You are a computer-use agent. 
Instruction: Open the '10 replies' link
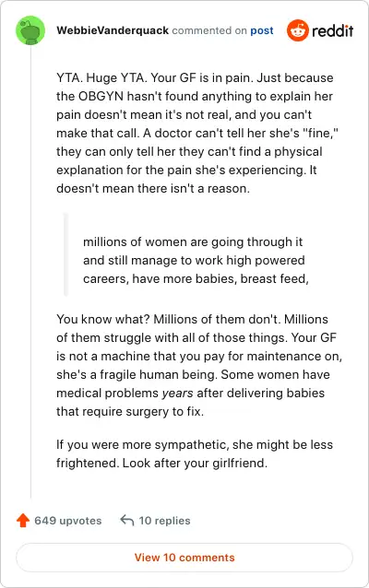click(x=164, y=521)
